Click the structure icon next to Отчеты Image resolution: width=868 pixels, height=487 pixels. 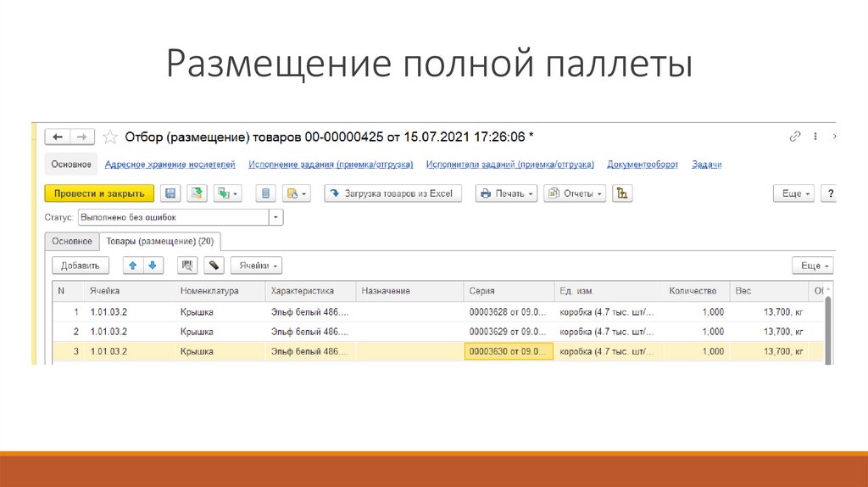(x=623, y=193)
